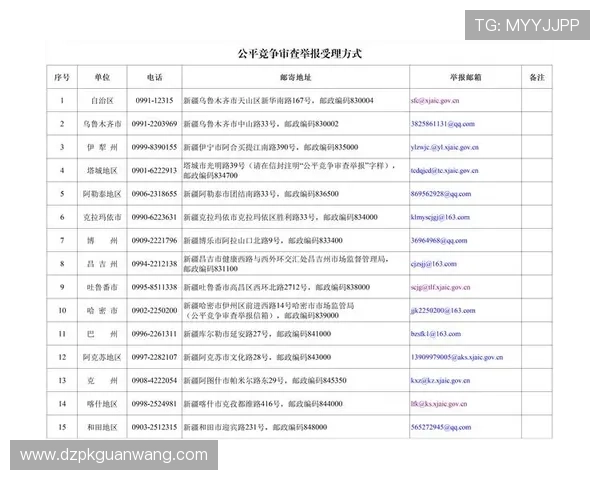Image resolution: width=600 pixels, height=480 pixels.
Task: Click the kxz@kz.xjaic.gov.cn link
Action: click(x=440, y=381)
